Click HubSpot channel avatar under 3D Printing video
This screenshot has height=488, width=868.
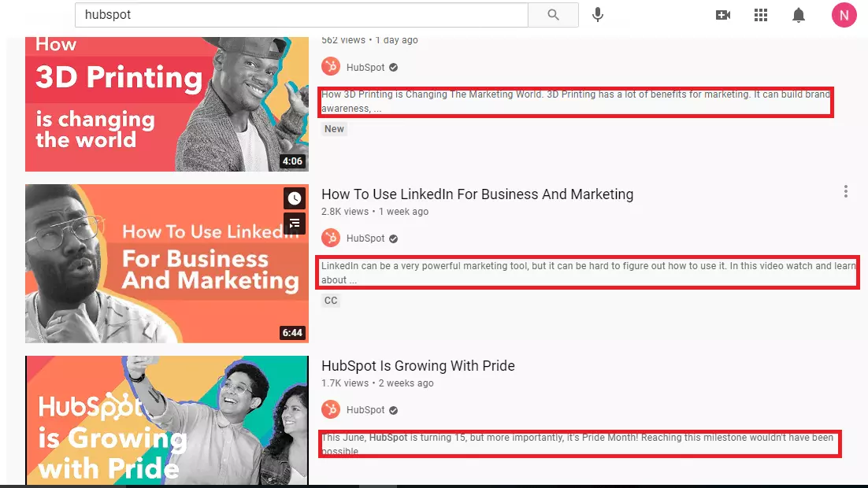pos(331,67)
